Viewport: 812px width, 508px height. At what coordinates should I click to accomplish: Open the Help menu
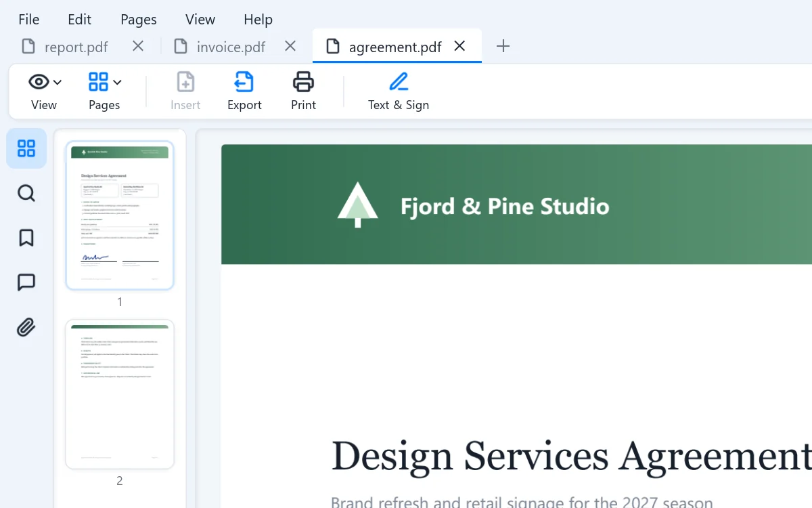point(258,20)
